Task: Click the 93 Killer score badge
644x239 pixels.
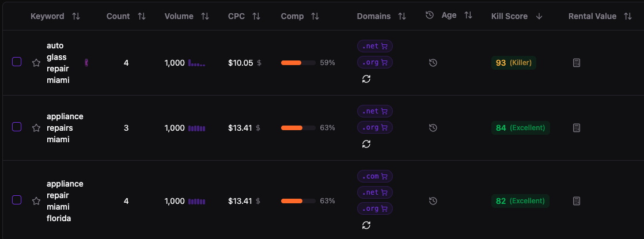Action: [x=513, y=63]
